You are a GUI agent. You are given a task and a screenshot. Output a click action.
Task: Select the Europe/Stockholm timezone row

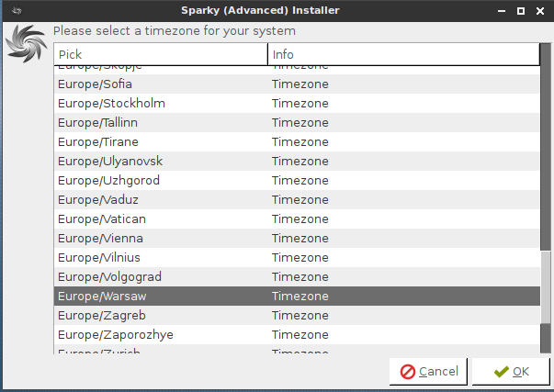click(297, 104)
